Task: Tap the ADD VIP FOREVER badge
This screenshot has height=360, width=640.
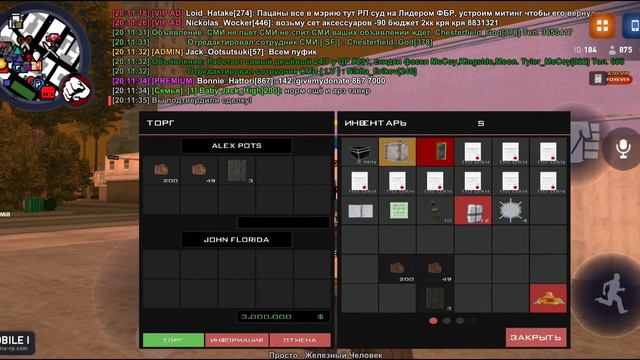Action: (611, 78)
